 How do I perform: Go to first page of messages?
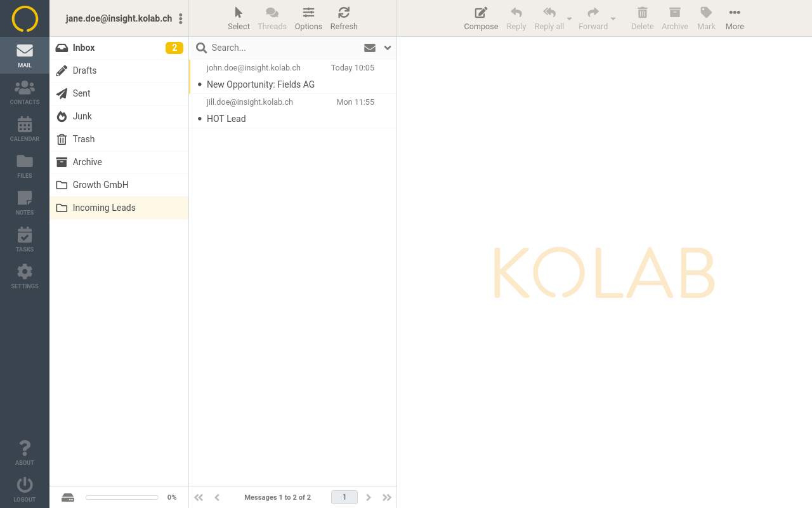(199, 497)
